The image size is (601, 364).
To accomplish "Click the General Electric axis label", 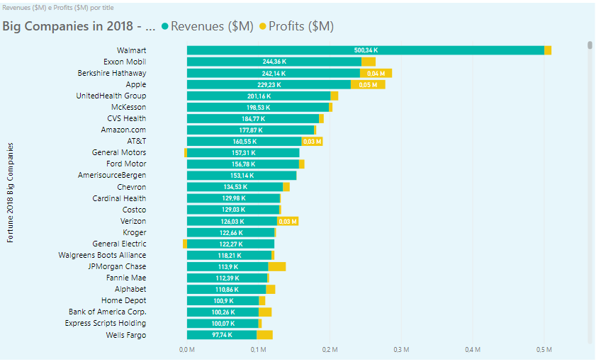I will 119,244.
